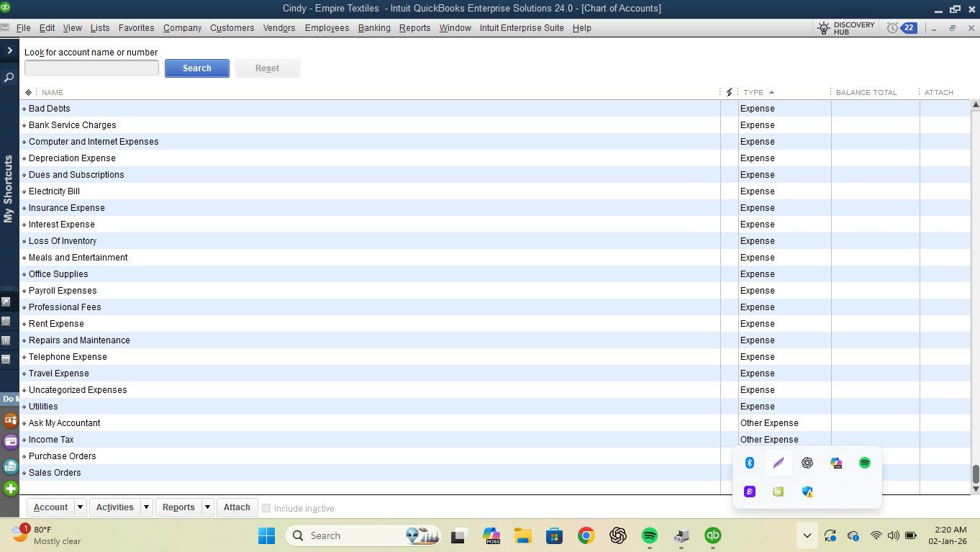Click the Attach button
This screenshot has height=552, width=980.
[x=237, y=507]
